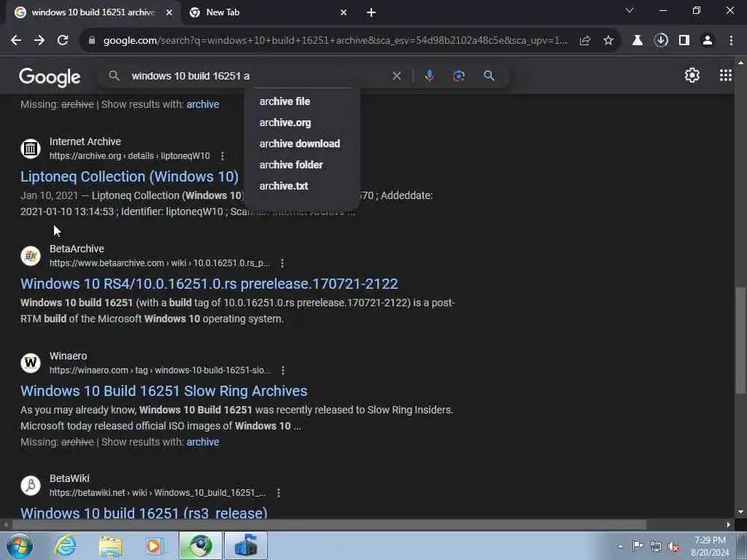Viewport: 747px width, 560px height.
Task: Choose the 'archive download' suggestion
Action: (x=301, y=144)
